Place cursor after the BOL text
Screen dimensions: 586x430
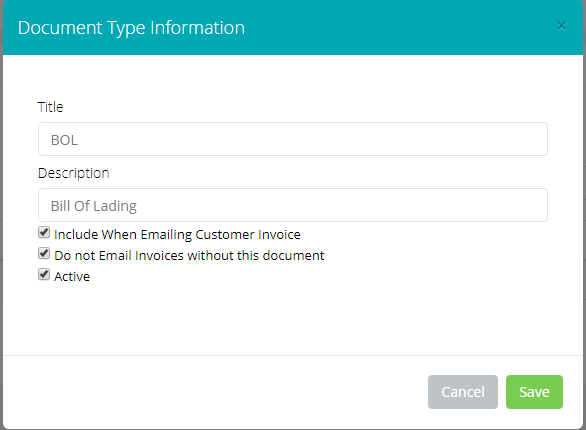pos(79,140)
